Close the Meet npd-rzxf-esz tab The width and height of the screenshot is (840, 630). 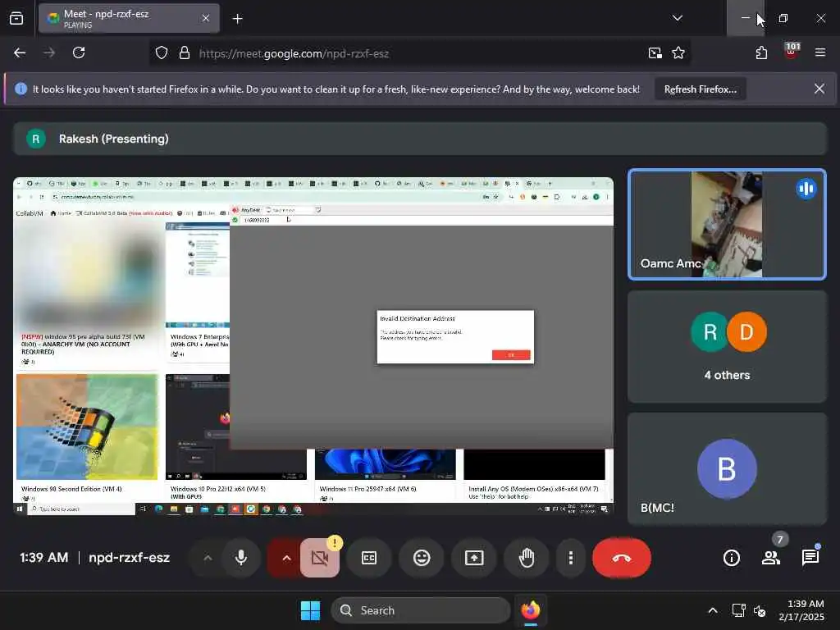tap(206, 18)
